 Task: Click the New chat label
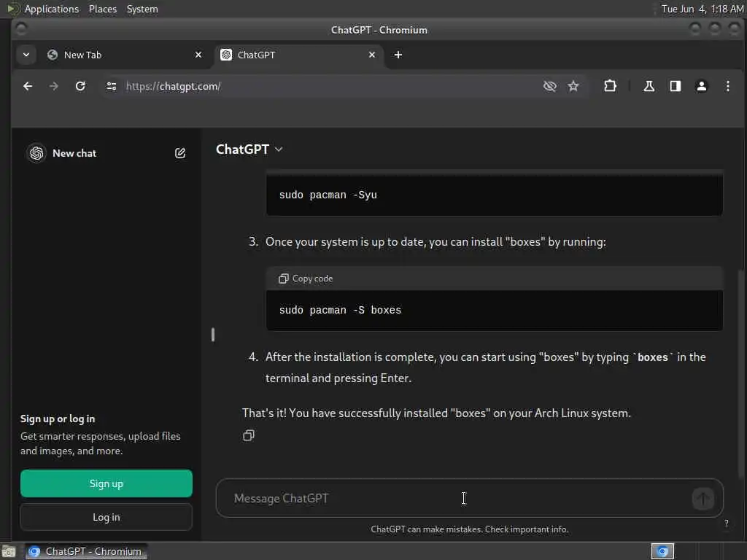point(74,153)
